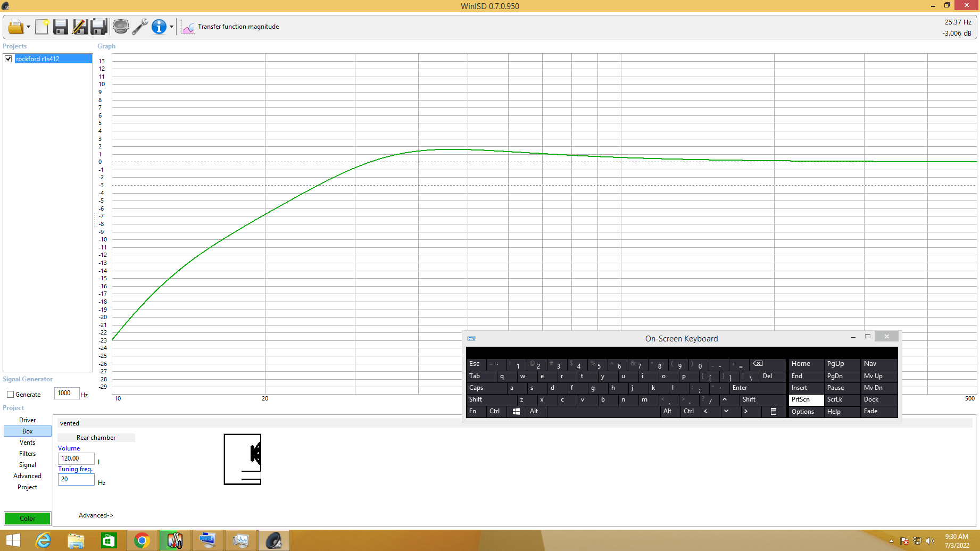Click the blue info icon
This screenshot has height=551, width=980.
(x=159, y=27)
